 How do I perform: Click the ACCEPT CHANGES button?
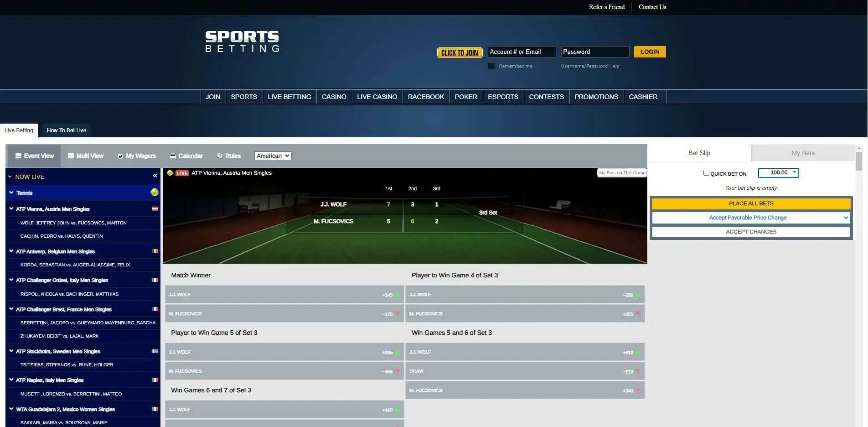[x=751, y=232]
